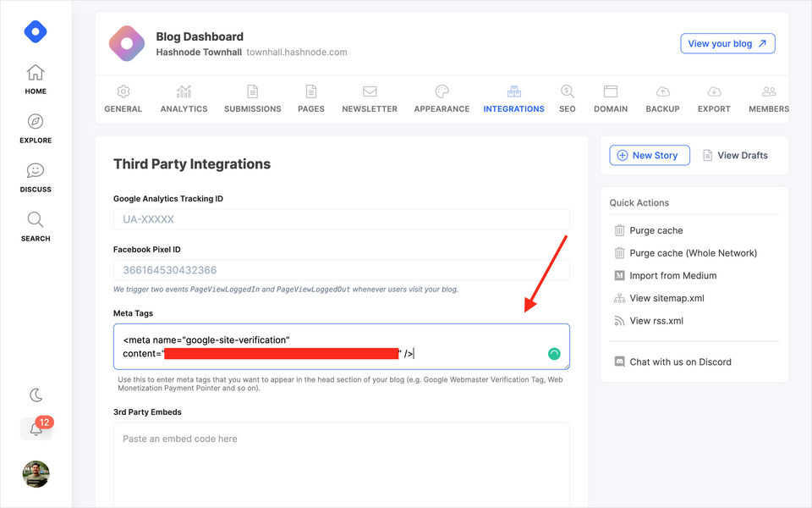Click the Google Analytics Tracking ID field
Screen dimensions: 812x508
(341, 219)
